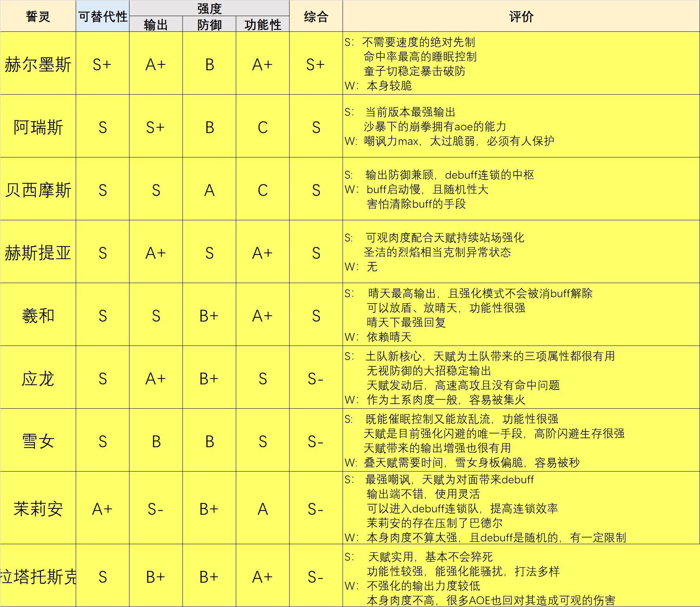700x607 pixels.
Task: Click 贝西摩斯 防御 A cell
Action: 209,189
